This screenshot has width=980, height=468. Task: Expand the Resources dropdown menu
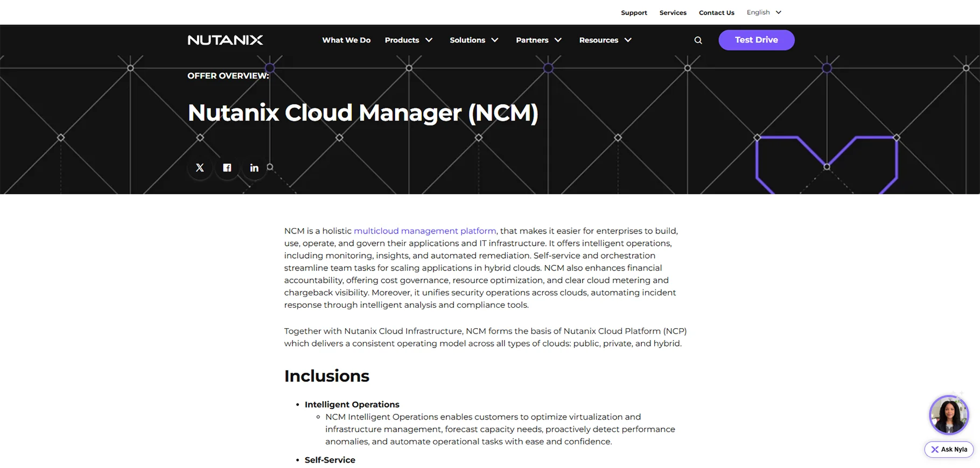(x=605, y=40)
